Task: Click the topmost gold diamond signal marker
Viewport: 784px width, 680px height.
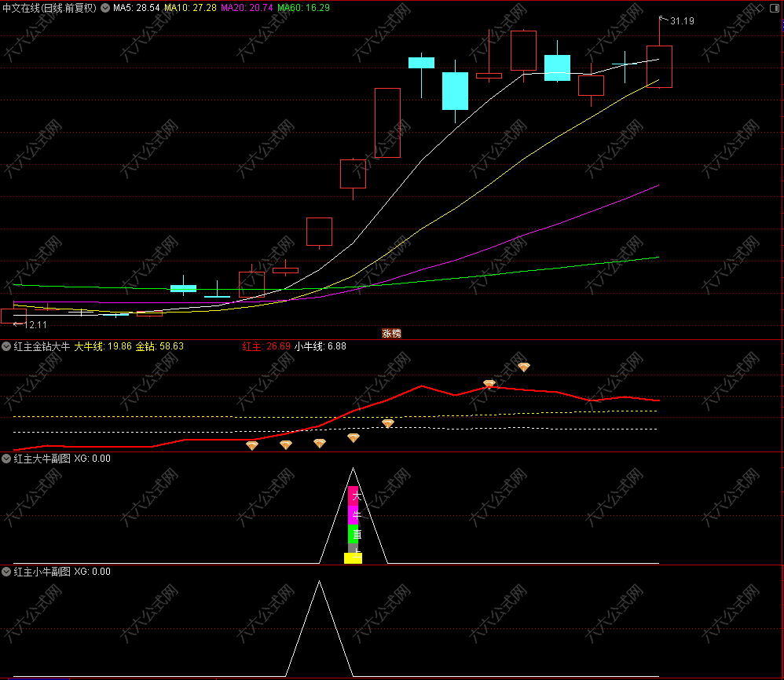Action: pos(524,367)
